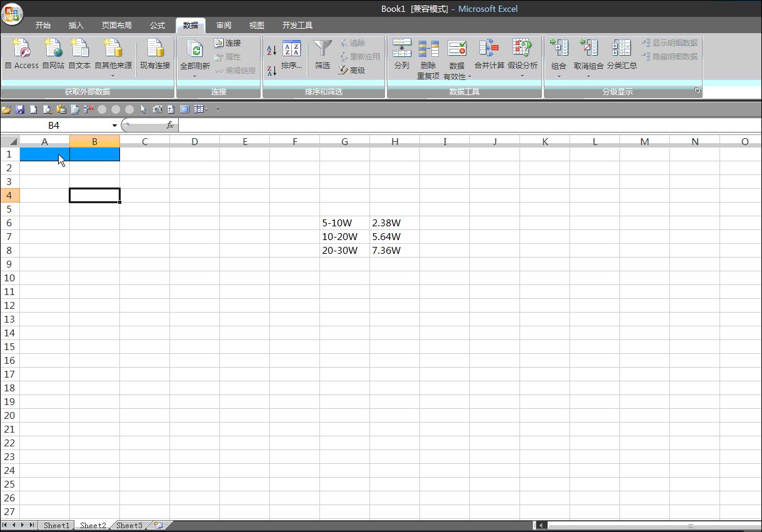Expand the 假设分析 dropdown menu
The height and width of the screenshot is (532, 762).
point(522,77)
